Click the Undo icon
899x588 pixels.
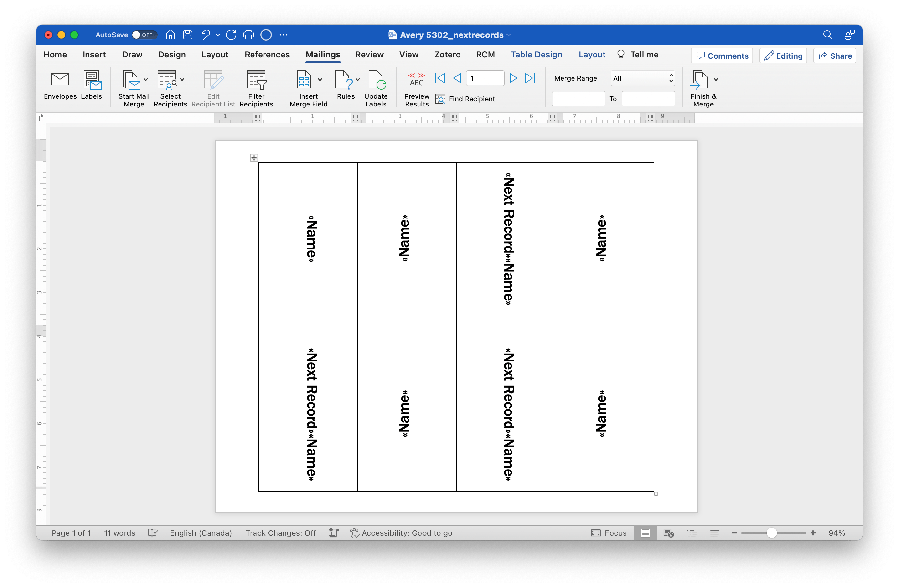click(x=205, y=35)
